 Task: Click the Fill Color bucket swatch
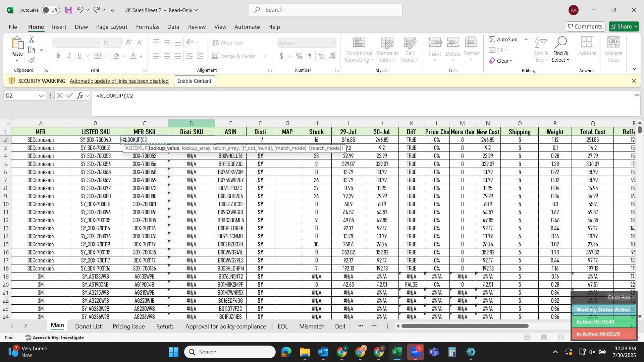point(116,56)
